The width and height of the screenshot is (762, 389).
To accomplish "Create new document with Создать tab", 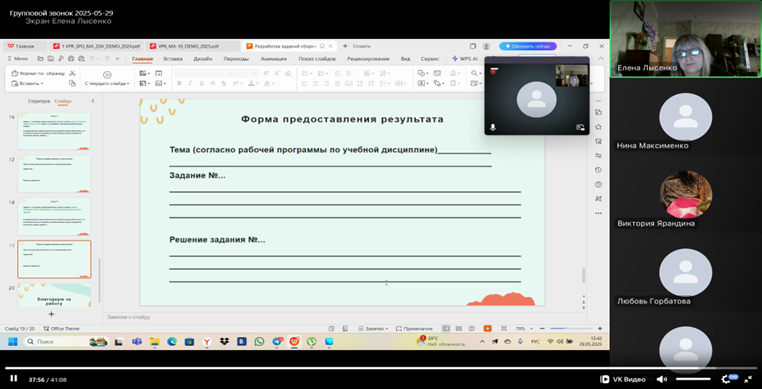I will 357,46.
